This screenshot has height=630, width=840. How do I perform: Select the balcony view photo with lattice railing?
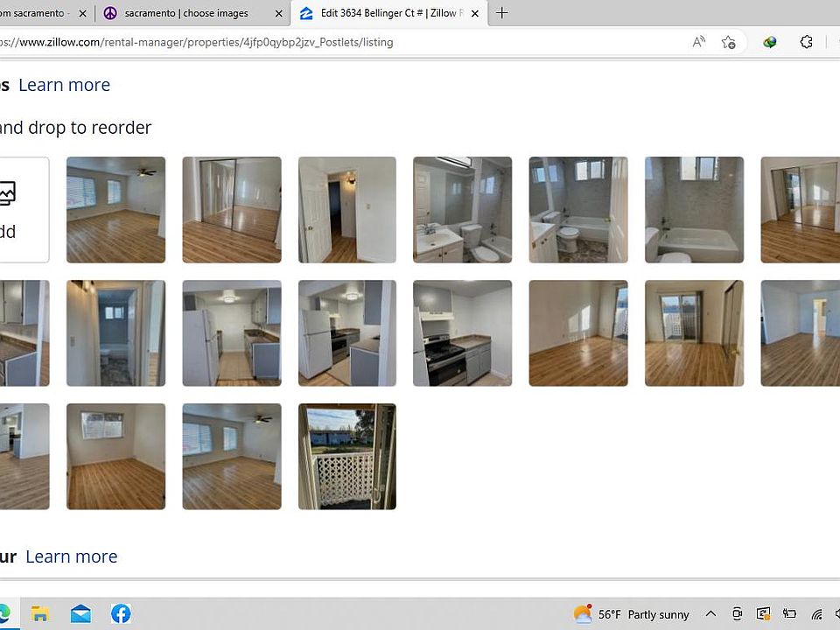[x=347, y=457]
